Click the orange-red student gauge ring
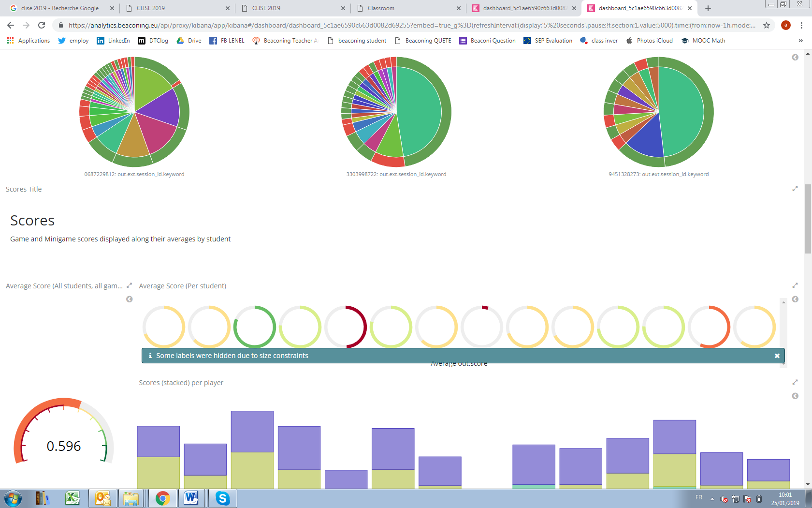The image size is (812, 508). (709, 327)
